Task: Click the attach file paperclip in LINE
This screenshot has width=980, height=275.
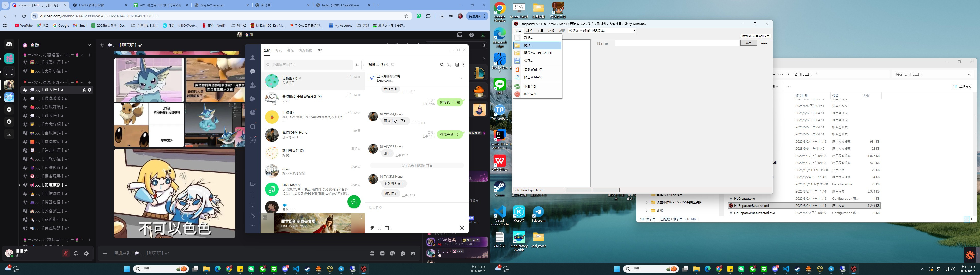Action: (x=372, y=228)
